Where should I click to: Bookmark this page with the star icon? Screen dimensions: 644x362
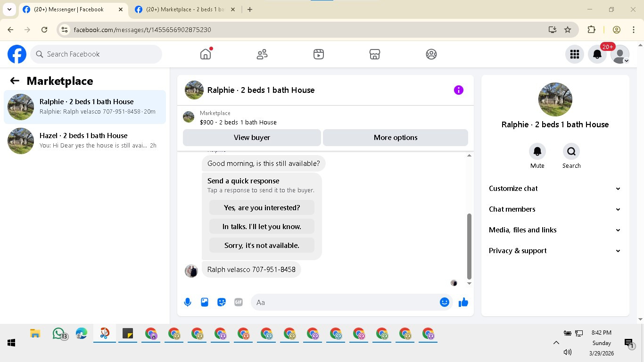[x=568, y=30]
